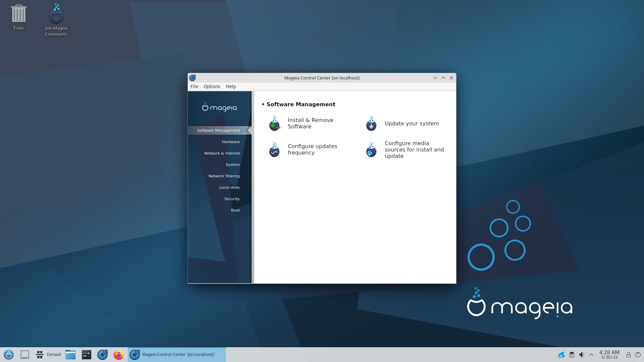Open Configure media sources icon

(371, 149)
